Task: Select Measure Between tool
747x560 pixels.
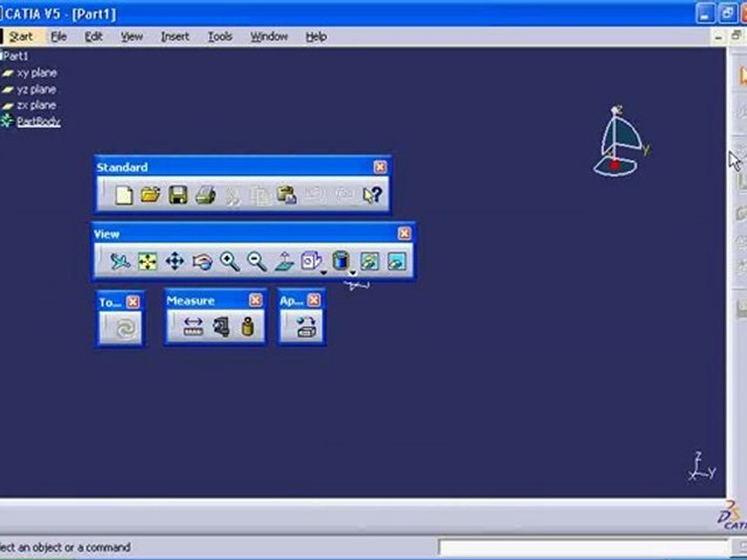Action: pyautogui.click(x=193, y=327)
